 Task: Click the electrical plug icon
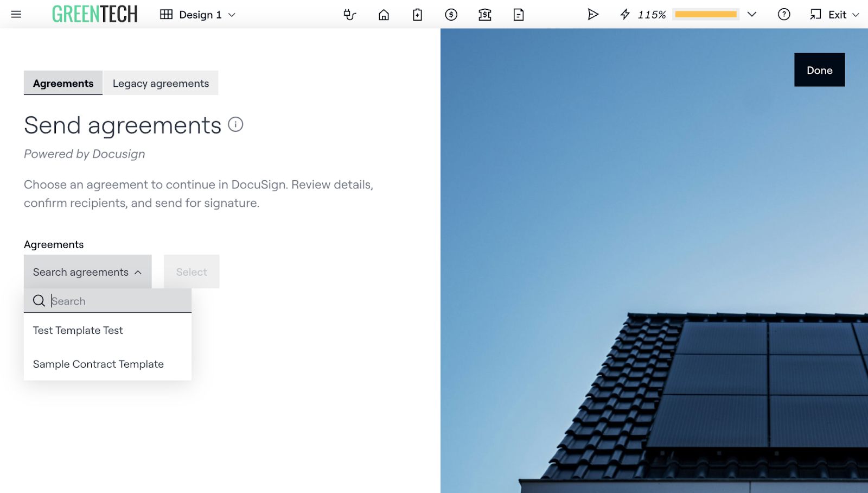tap(350, 15)
